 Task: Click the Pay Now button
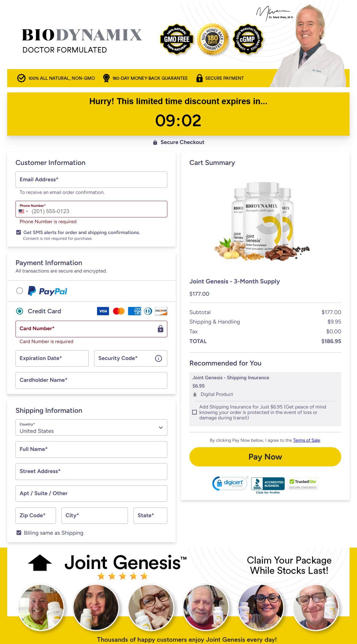(x=265, y=457)
